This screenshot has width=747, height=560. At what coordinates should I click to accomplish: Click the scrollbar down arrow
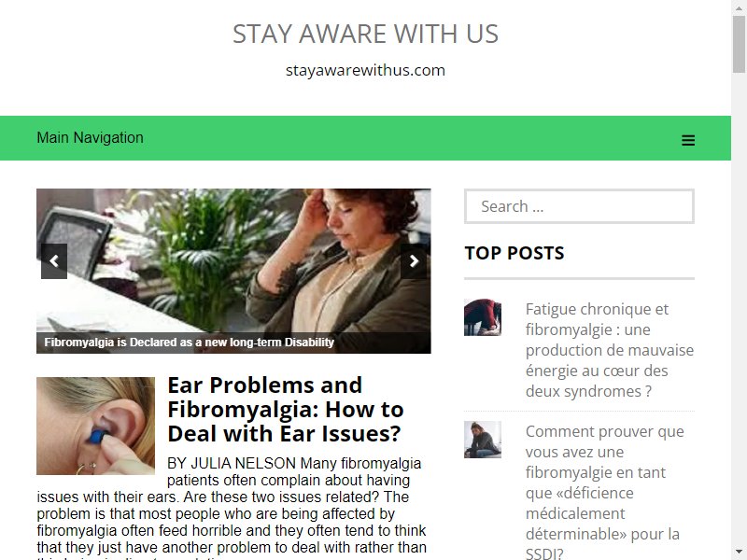coord(739,553)
